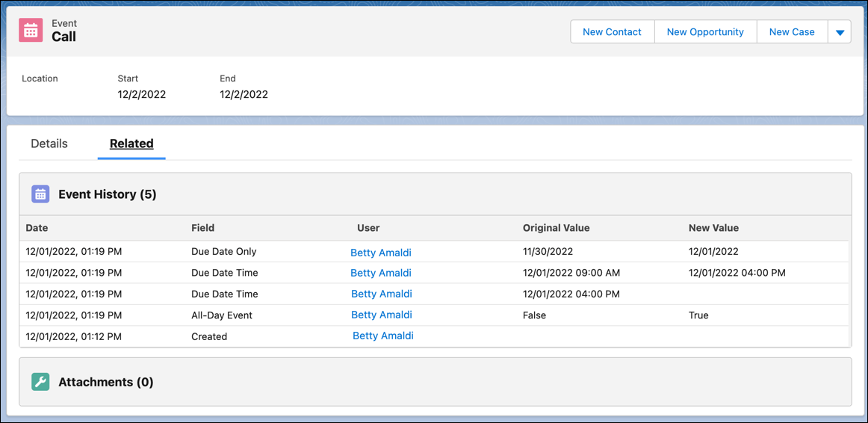The image size is (868, 423).
Task: Click the Field column header
Action: [202, 227]
